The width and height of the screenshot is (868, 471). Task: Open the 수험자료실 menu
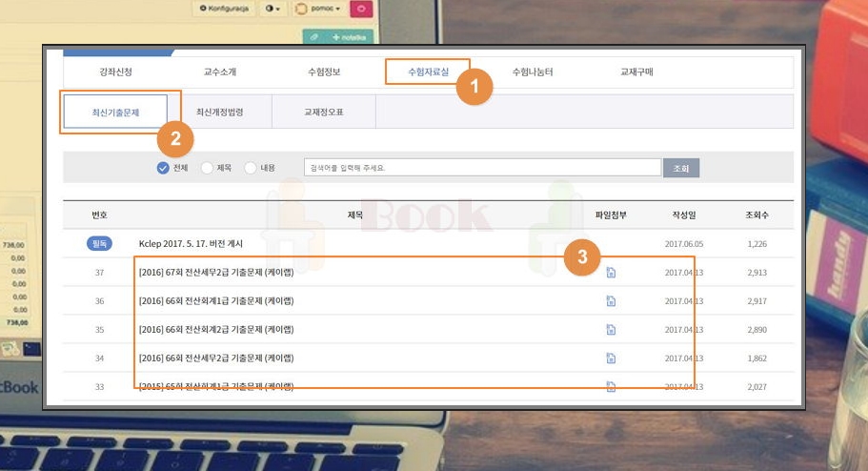click(x=428, y=72)
